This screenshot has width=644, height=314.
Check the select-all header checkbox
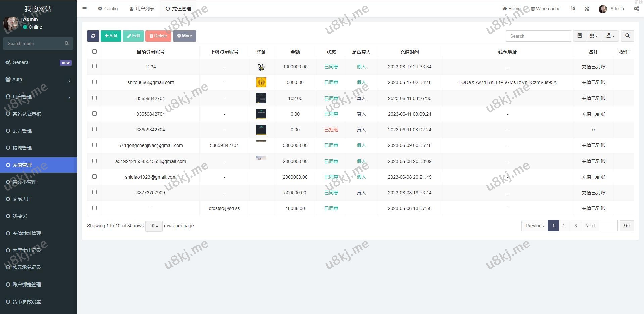tap(94, 52)
